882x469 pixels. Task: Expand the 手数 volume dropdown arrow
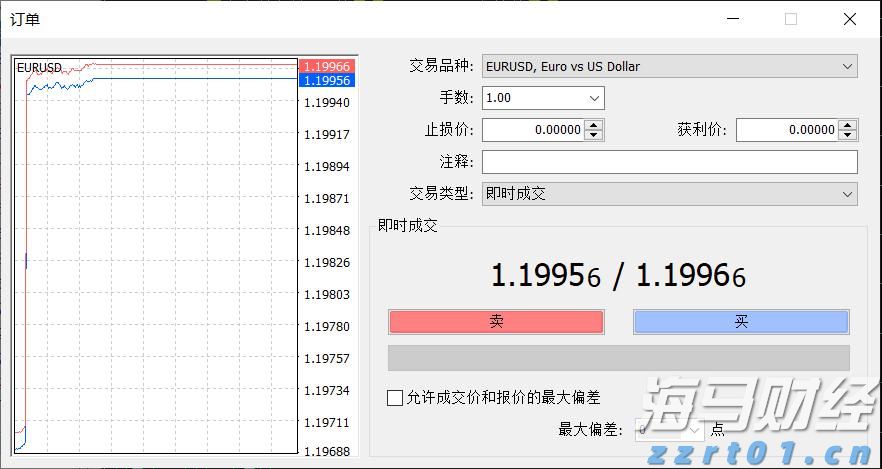click(x=595, y=98)
